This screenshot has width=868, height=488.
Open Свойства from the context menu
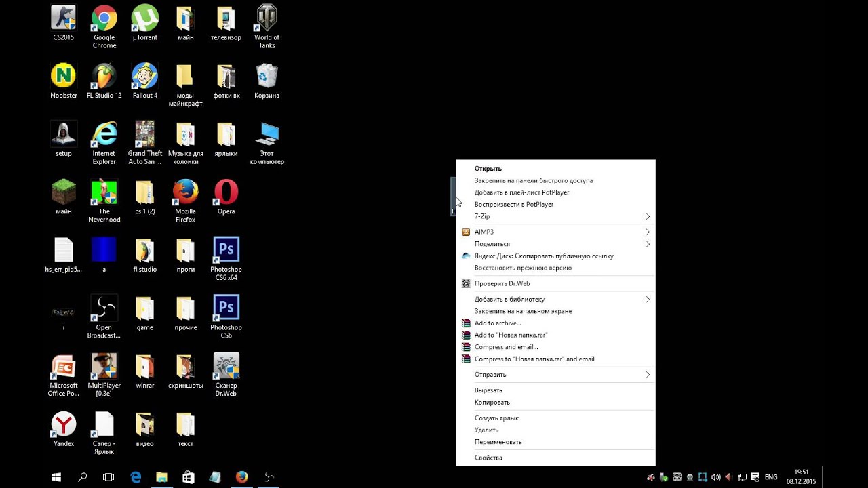pyautogui.click(x=555, y=457)
